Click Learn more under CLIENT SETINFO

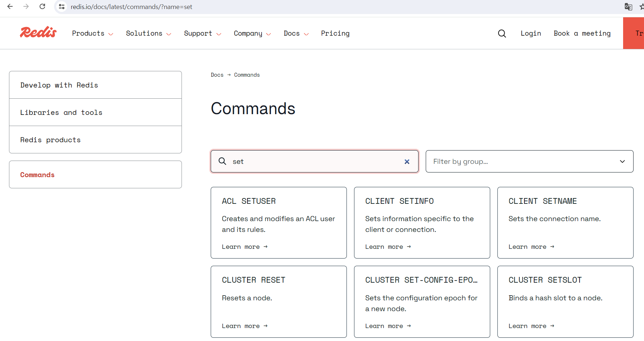pos(388,247)
